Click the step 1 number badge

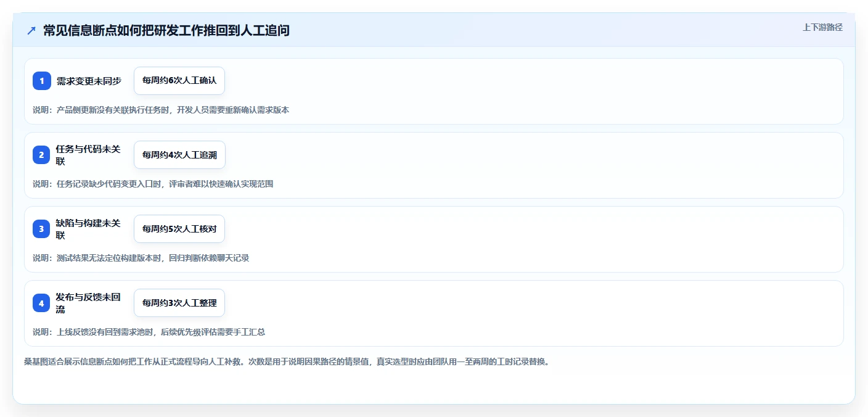click(x=41, y=81)
